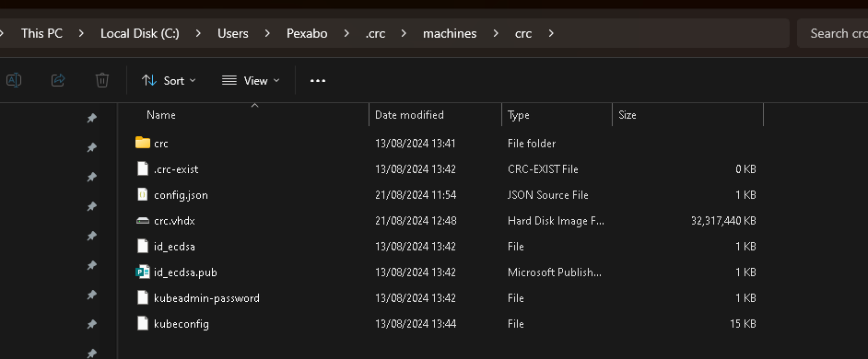Expand chevron after final crc breadcrumb

551,33
